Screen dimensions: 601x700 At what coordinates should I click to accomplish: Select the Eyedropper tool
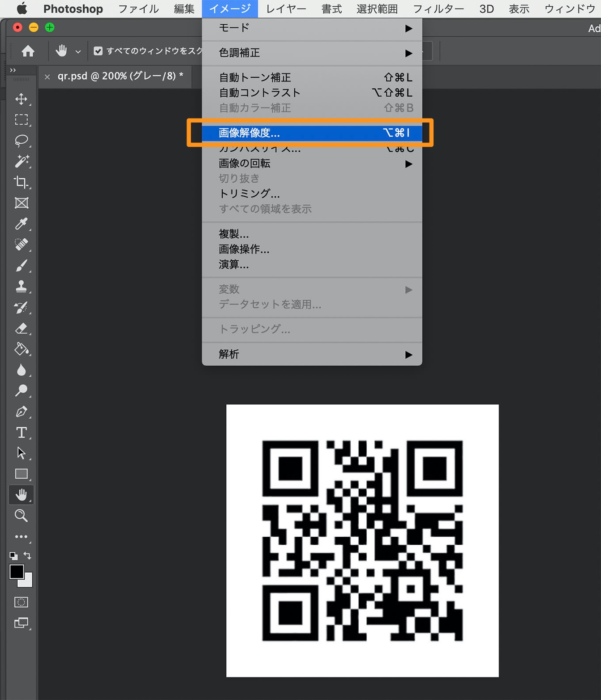tap(21, 224)
